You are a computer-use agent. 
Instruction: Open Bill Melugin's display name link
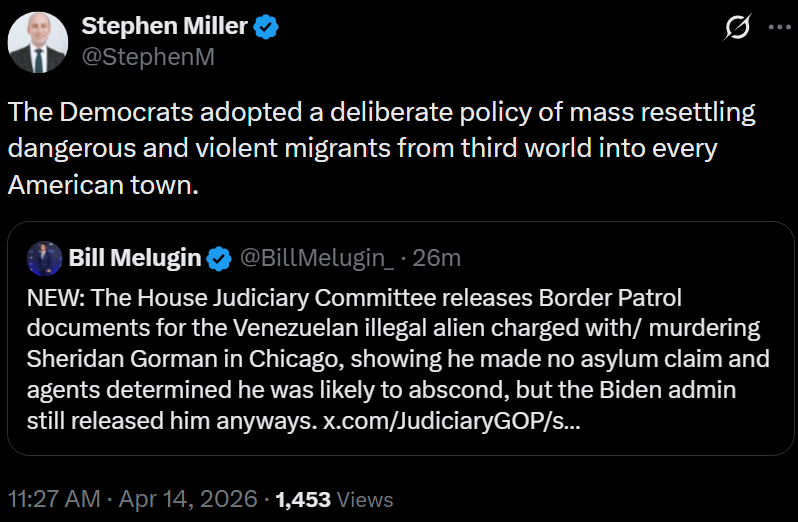(x=135, y=259)
